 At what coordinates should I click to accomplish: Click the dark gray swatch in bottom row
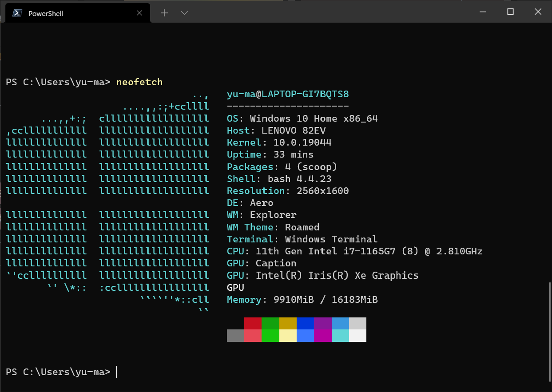pyautogui.click(x=235, y=336)
